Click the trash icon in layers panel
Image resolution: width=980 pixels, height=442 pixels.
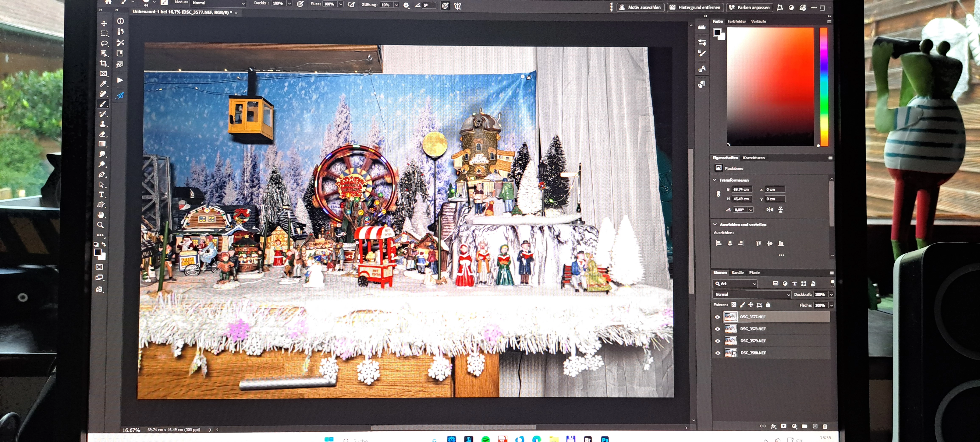click(825, 426)
